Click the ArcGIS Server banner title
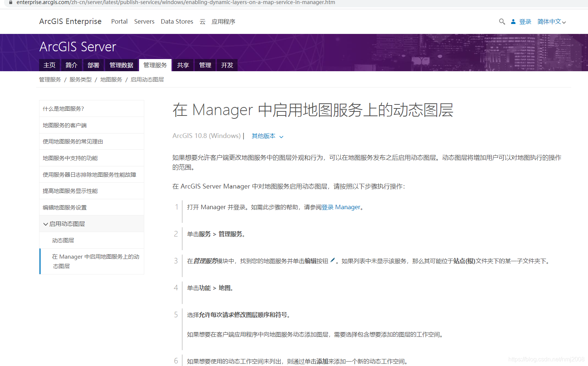The image size is (588, 366). click(78, 47)
